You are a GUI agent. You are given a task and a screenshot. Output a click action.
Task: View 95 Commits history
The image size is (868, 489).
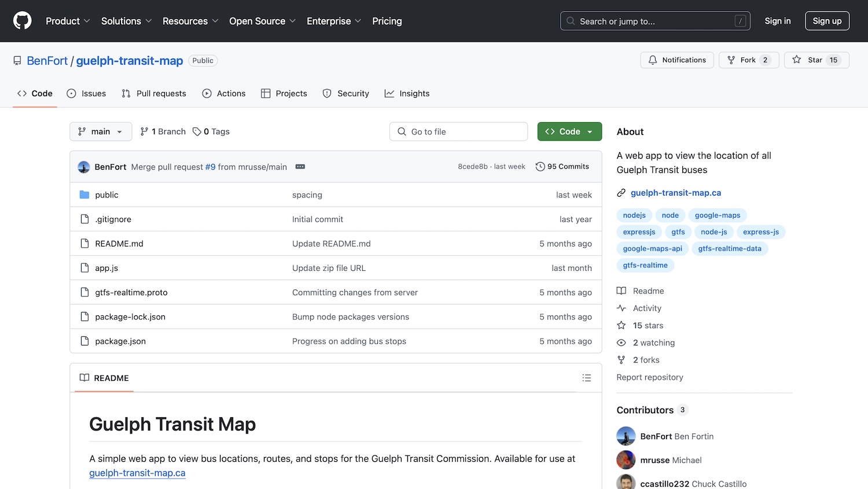point(562,167)
